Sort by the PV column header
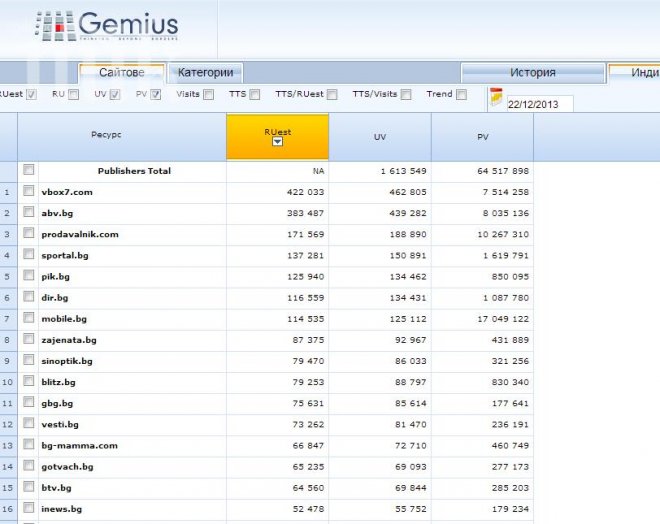660x524 pixels. tap(482, 136)
